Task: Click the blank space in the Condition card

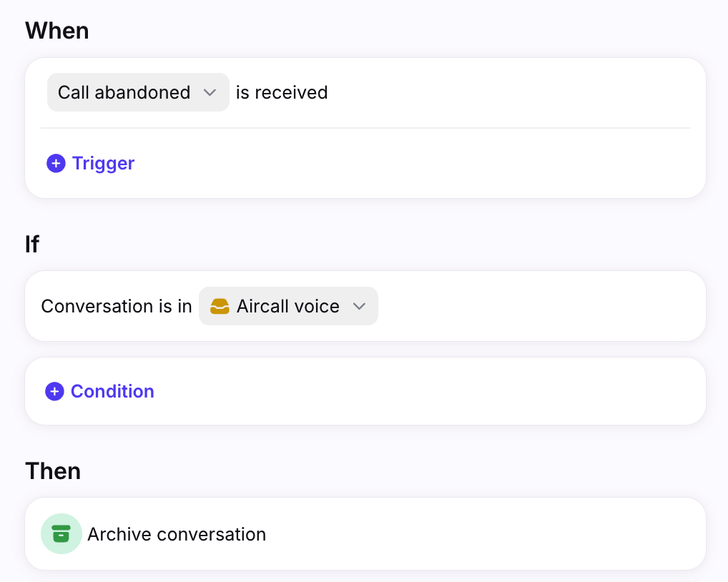Action: tap(427, 391)
